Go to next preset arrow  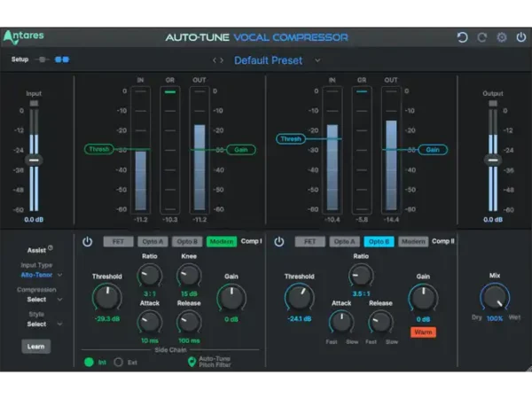click(x=222, y=60)
